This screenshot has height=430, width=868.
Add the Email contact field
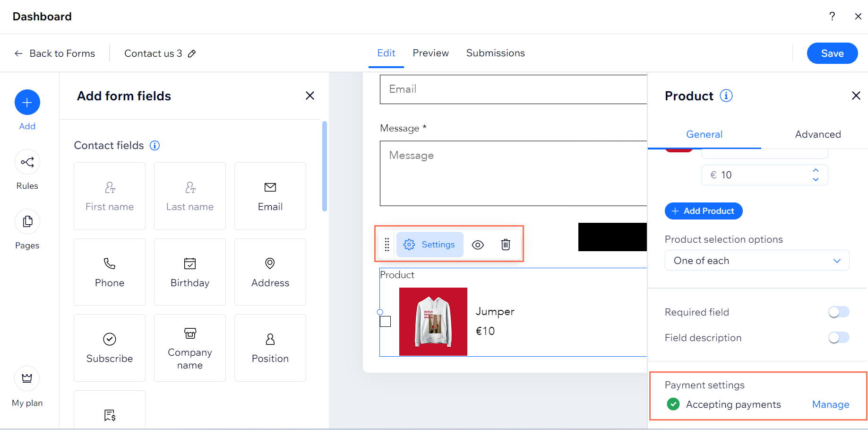click(x=270, y=196)
